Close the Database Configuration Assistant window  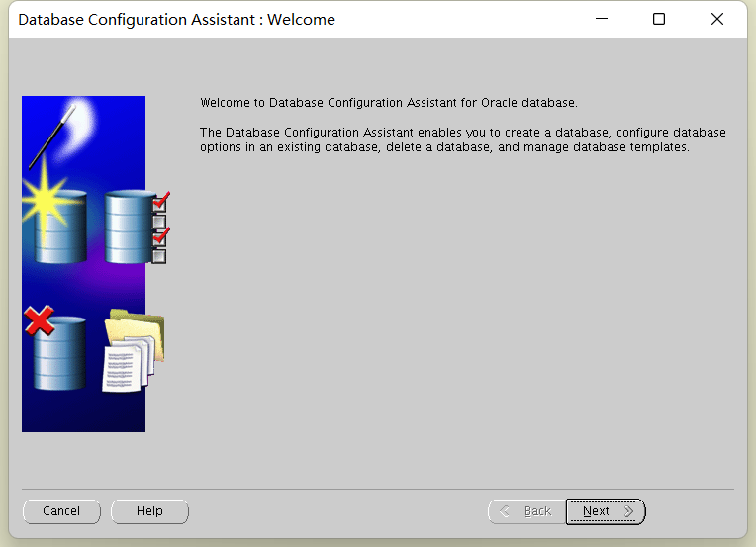tap(717, 19)
